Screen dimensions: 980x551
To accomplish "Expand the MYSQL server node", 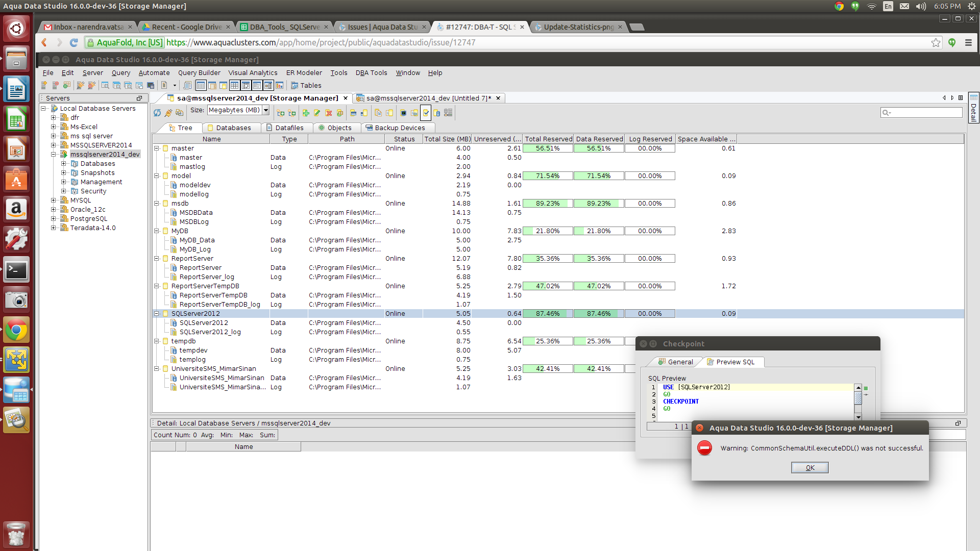I will (x=53, y=201).
